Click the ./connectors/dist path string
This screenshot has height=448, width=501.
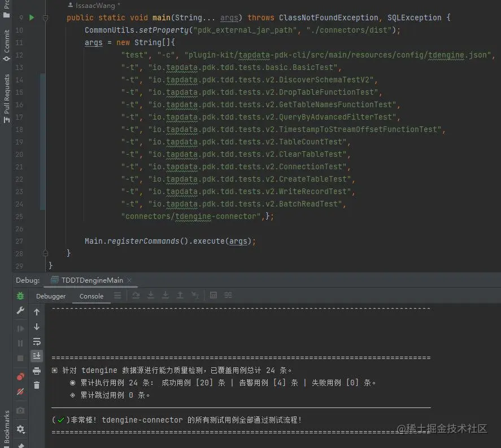(349, 30)
